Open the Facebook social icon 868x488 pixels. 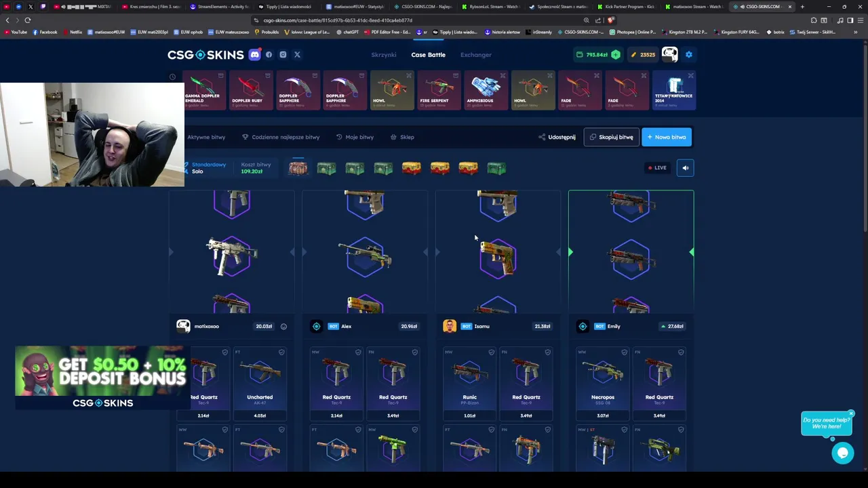269,55
